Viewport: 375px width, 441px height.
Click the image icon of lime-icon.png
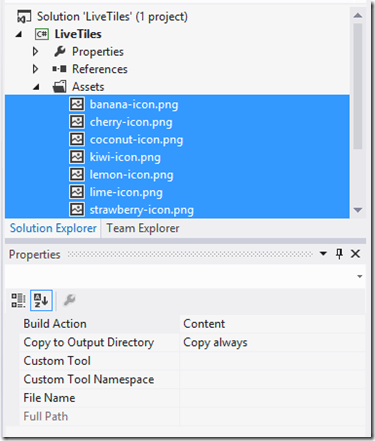point(77,192)
